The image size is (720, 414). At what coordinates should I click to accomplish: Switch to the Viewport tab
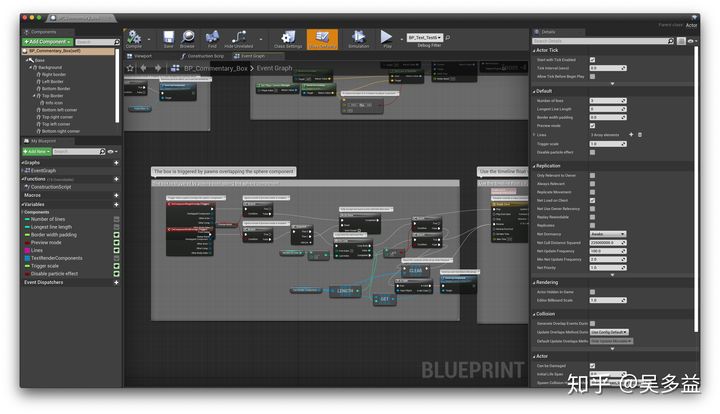pos(139,56)
